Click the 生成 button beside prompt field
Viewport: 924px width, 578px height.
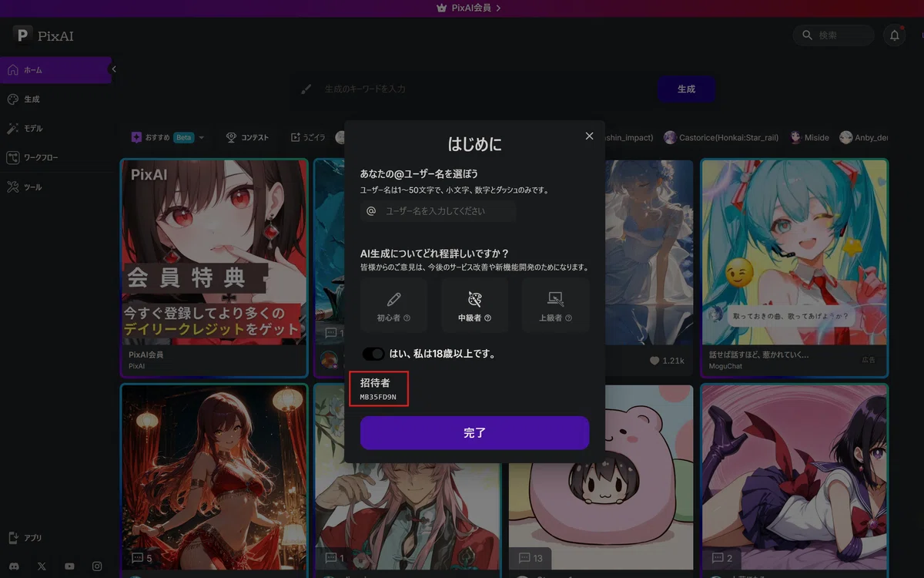point(686,89)
